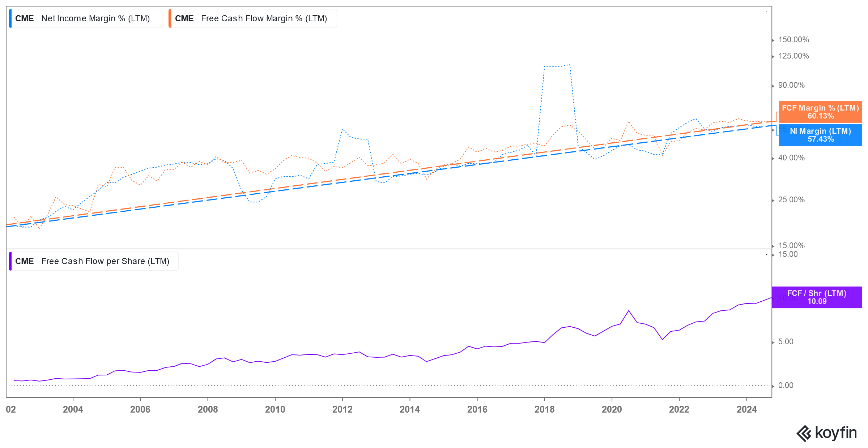Click the 2010 x-axis label
The height and width of the screenshot is (448, 868).
coord(275,409)
